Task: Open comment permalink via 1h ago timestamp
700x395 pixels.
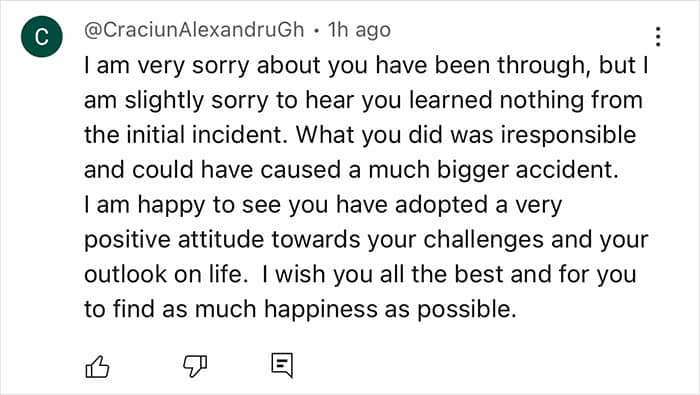Action: (359, 30)
